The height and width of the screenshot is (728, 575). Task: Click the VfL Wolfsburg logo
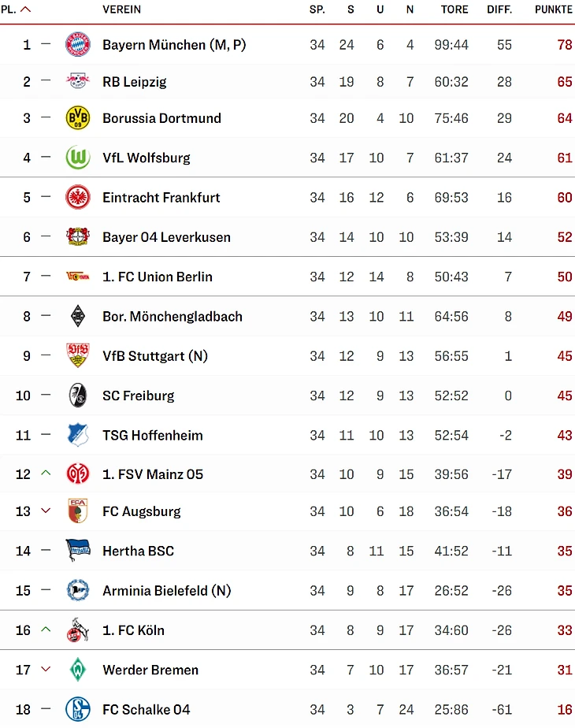pyautogui.click(x=78, y=158)
